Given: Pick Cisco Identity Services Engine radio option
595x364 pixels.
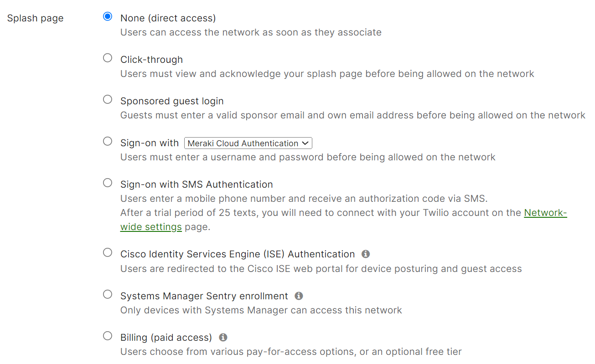Looking at the screenshot, I should (108, 252).
